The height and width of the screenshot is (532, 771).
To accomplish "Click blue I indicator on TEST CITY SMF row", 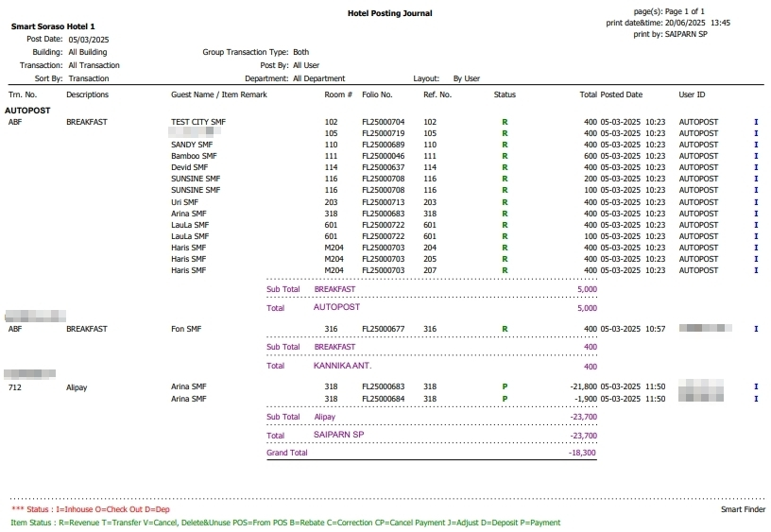I will [x=756, y=123].
